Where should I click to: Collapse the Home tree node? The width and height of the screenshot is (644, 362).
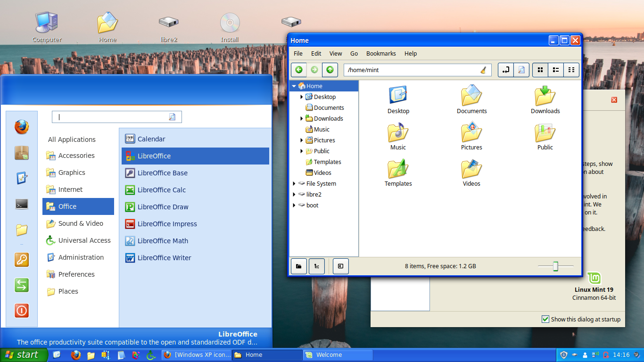click(x=294, y=86)
